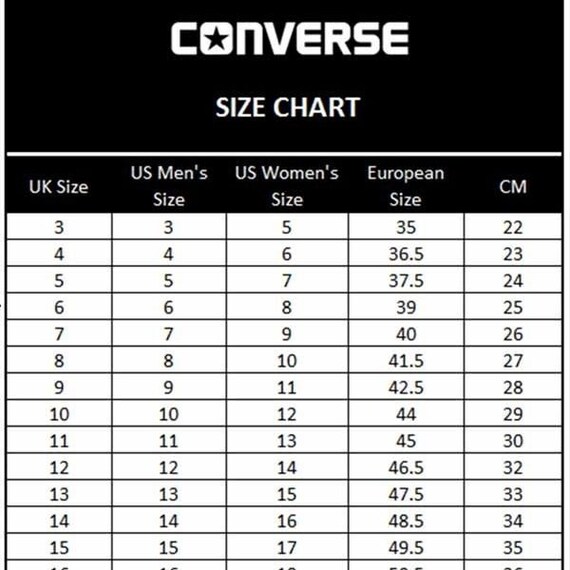Click the US Men's Size header
Viewport: 570px width, 570px height.
coord(169,186)
